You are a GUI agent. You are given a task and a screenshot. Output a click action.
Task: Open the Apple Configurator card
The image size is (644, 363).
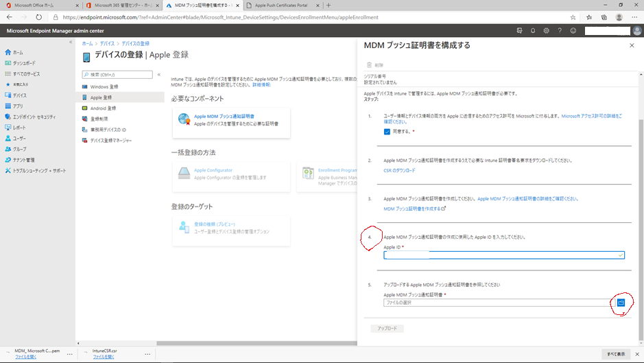231,176
